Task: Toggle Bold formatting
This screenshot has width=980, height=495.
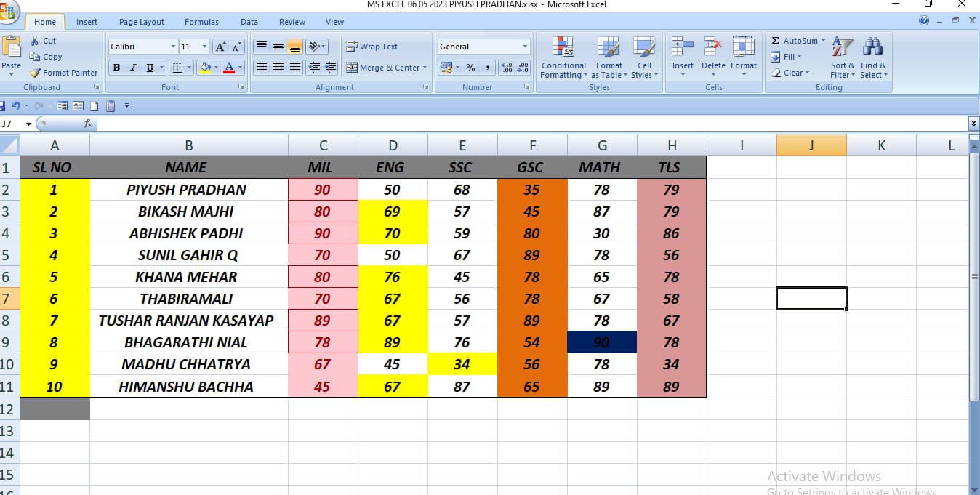Action: tap(116, 68)
